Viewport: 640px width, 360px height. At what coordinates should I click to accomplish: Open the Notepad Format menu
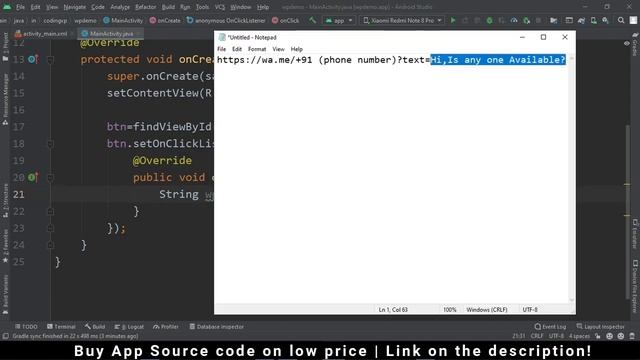coord(257,49)
